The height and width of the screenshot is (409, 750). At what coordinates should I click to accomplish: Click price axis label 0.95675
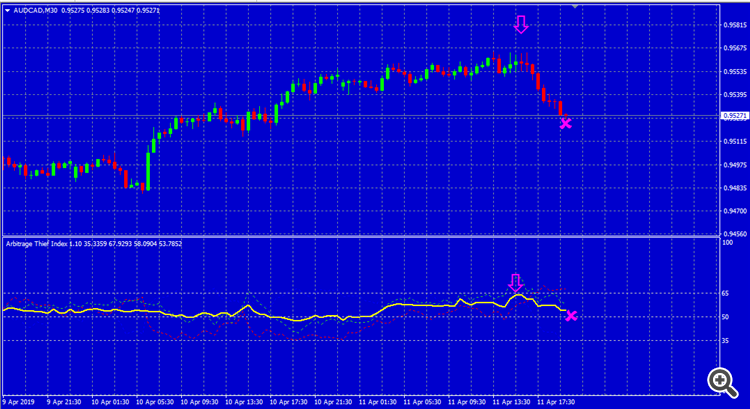click(736, 48)
